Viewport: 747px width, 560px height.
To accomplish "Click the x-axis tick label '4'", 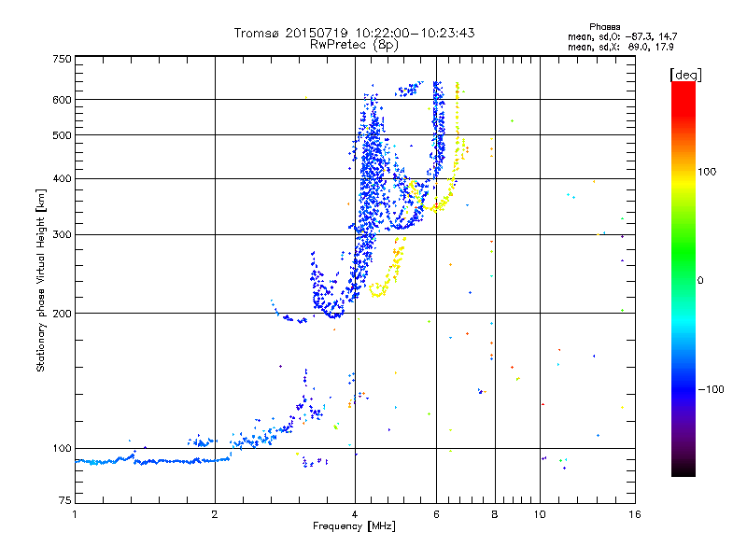I will (x=355, y=514).
